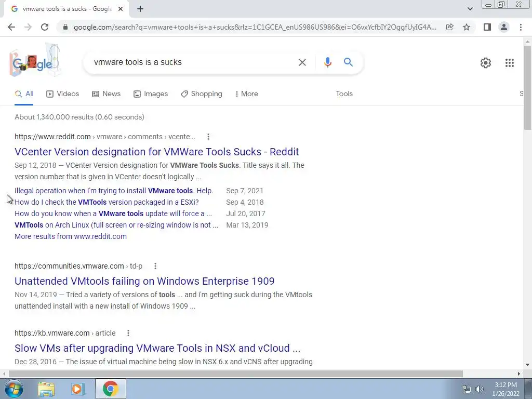Click the horizontal scrollbar thumb
This screenshot has width=532, height=399.
click(236, 374)
